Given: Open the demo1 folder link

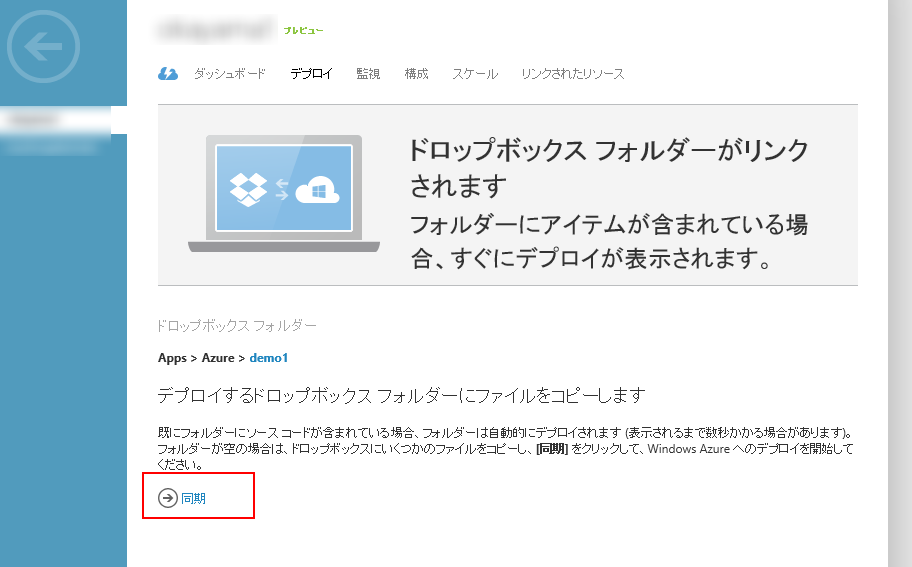Looking at the screenshot, I should click(269, 358).
